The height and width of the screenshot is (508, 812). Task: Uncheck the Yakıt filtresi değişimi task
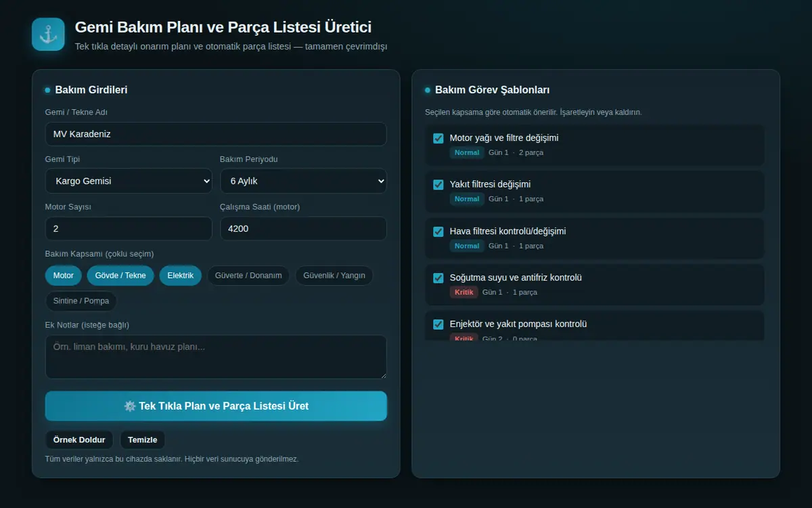pyautogui.click(x=438, y=184)
